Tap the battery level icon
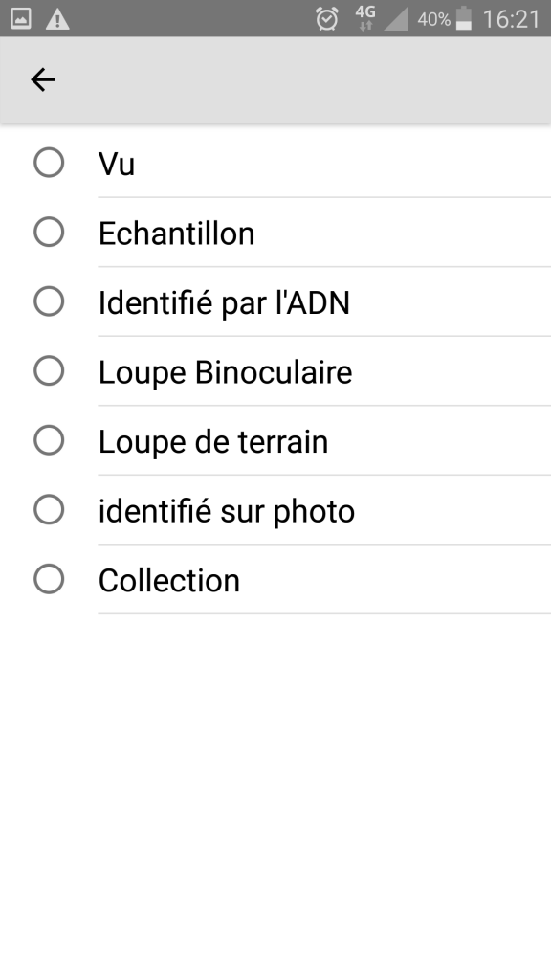This screenshot has height=980, width=551. tap(464, 18)
